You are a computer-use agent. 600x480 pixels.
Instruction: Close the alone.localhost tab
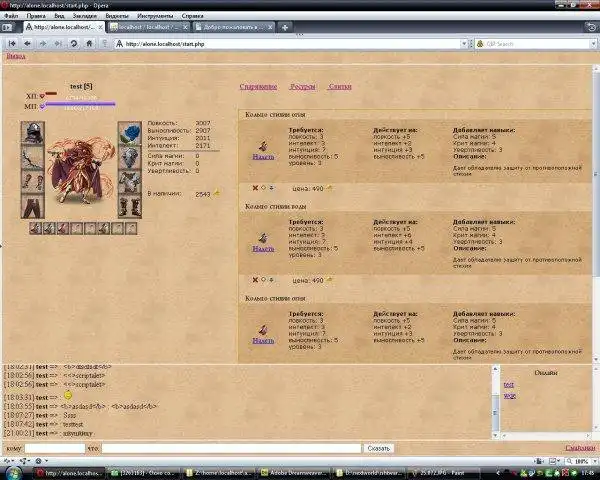101,27
